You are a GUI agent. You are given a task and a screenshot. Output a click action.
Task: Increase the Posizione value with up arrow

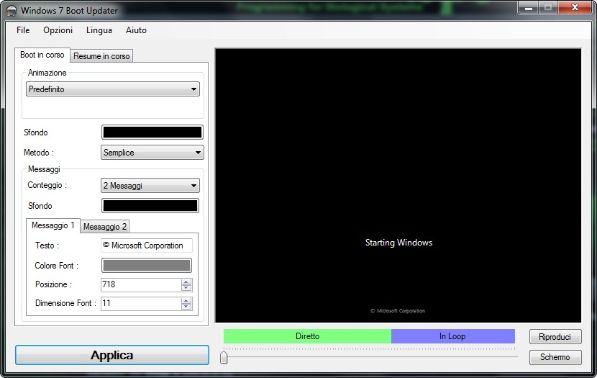coord(186,282)
